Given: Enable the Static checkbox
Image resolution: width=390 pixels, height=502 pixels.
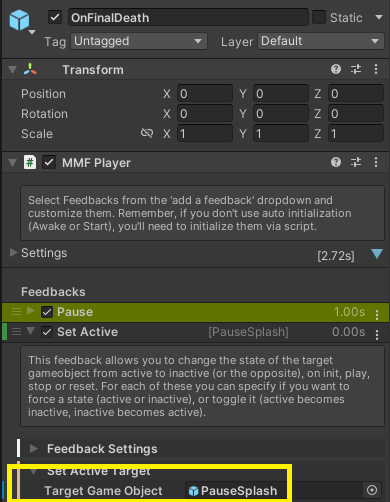Looking at the screenshot, I should point(319,17).
